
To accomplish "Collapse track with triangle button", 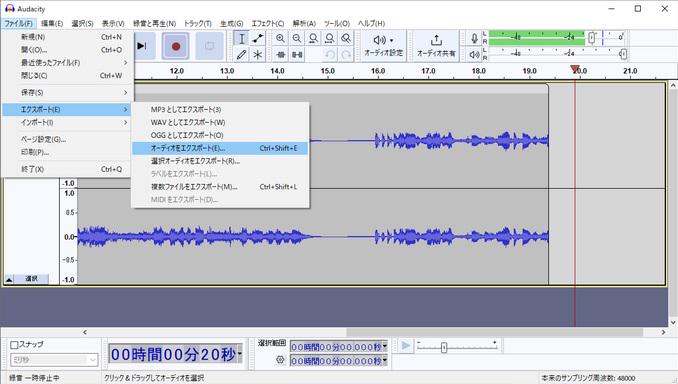I will (x=9, y=279).
